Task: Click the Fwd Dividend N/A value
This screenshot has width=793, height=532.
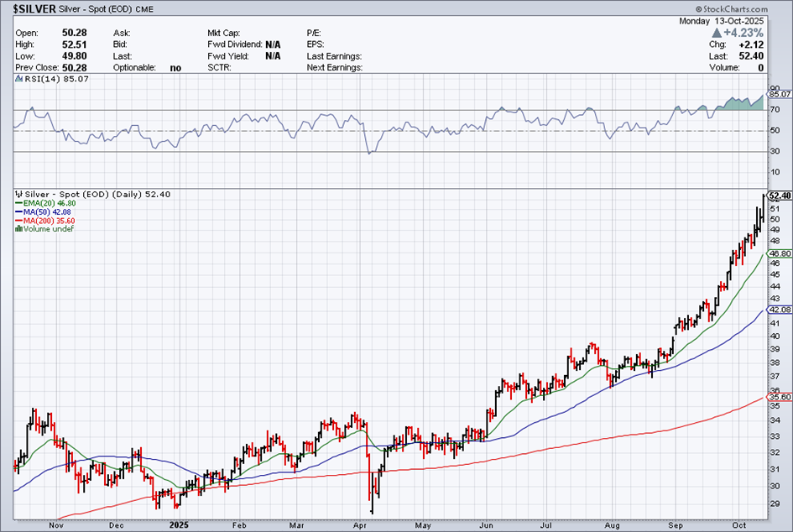Action: [x=273, y=44]
